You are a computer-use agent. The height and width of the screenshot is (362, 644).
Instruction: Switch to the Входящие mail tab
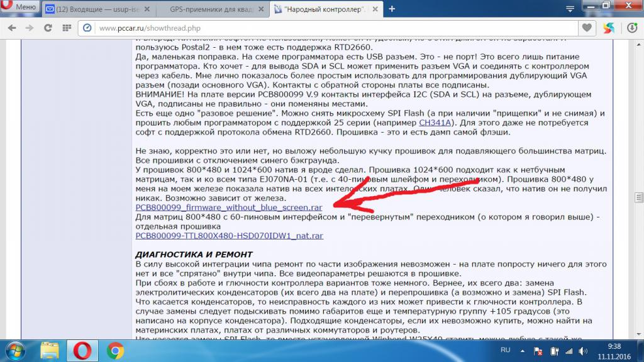point(97,9)
